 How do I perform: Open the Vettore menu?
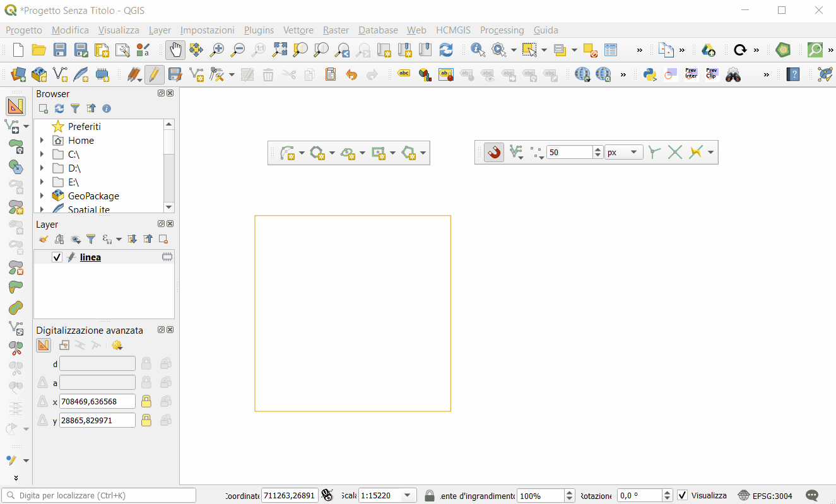298,30
